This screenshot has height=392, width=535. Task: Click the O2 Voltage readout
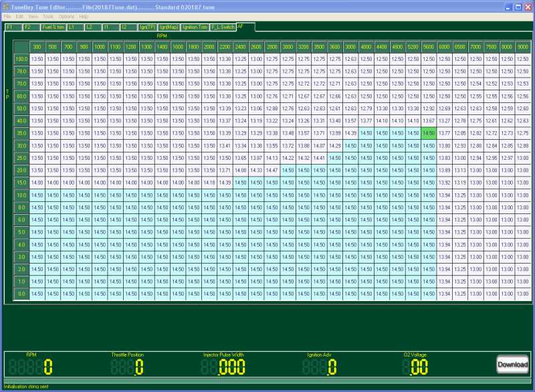coord(415,367)
